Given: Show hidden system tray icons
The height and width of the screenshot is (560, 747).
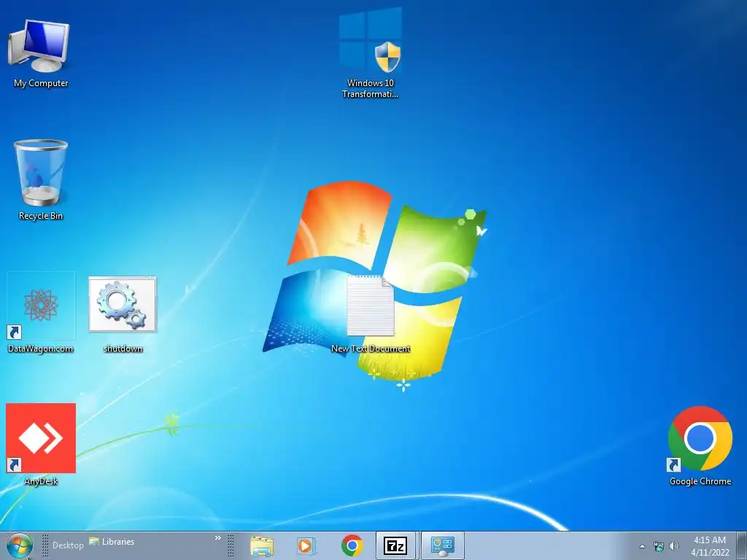Looking at the screenshot, I should [642, 546].
